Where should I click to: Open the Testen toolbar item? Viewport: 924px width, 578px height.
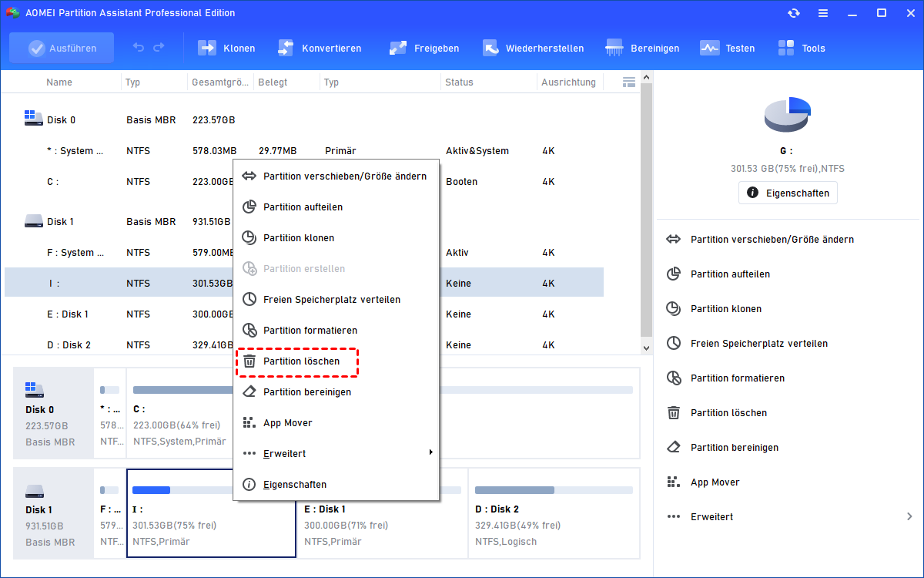click(727, 48)
